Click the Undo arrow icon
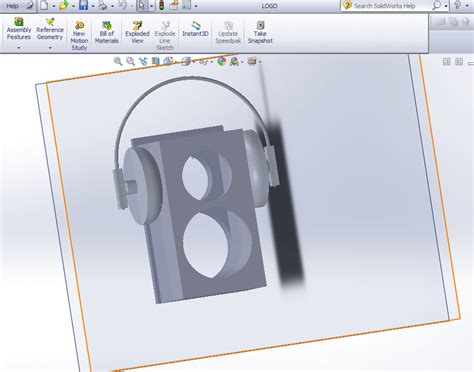 [x=122, y=5]
